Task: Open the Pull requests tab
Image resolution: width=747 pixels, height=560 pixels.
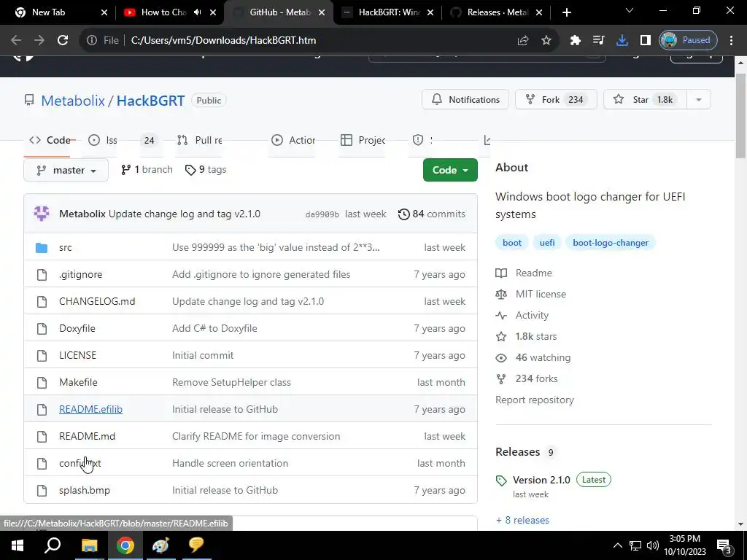Action: [x=199, y=140]
